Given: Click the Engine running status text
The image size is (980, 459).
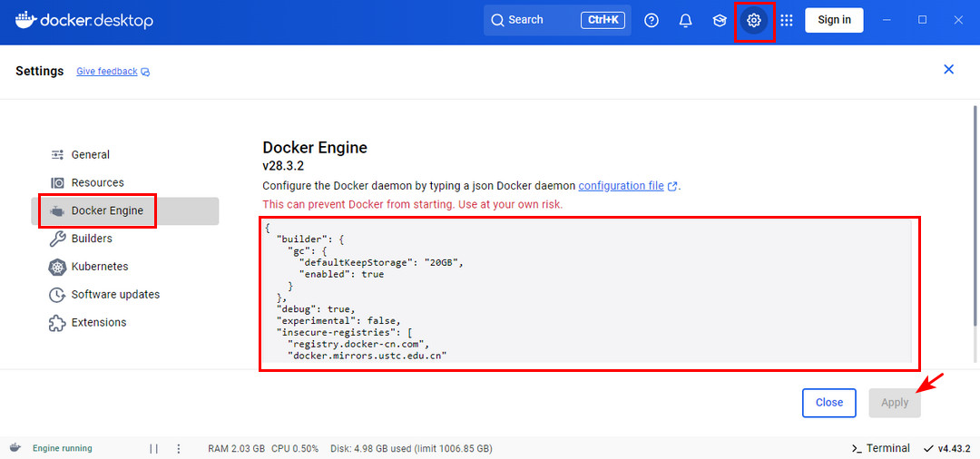Looking at the screenshot, I should tap(62, 448).
